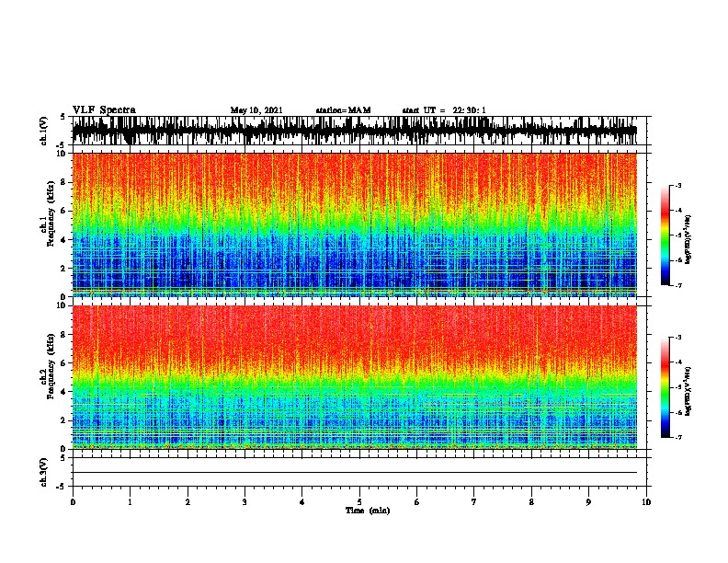Screen dimensions: 728x563
Task: Click time axis tick label '0'
Action: tap(73, 501)
